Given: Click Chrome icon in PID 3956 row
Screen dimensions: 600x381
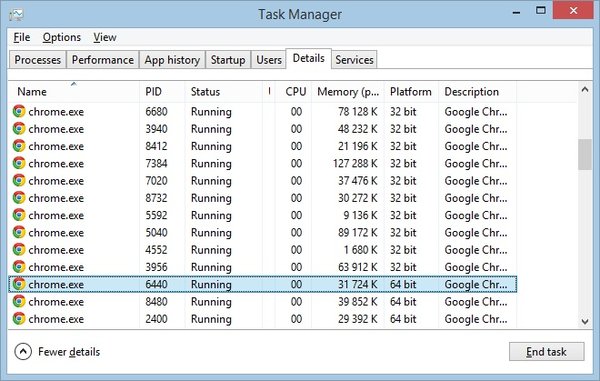Looking at the screenshot, I should pos(19,267).
